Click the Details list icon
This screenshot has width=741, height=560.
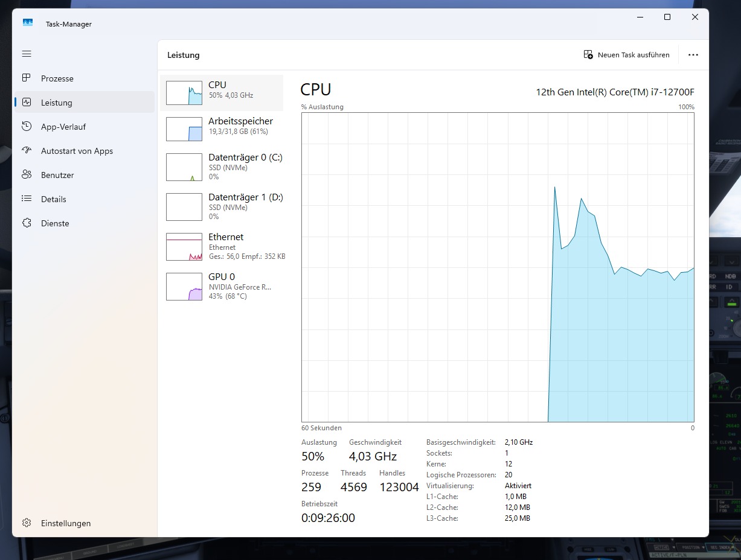click(27, 199)
